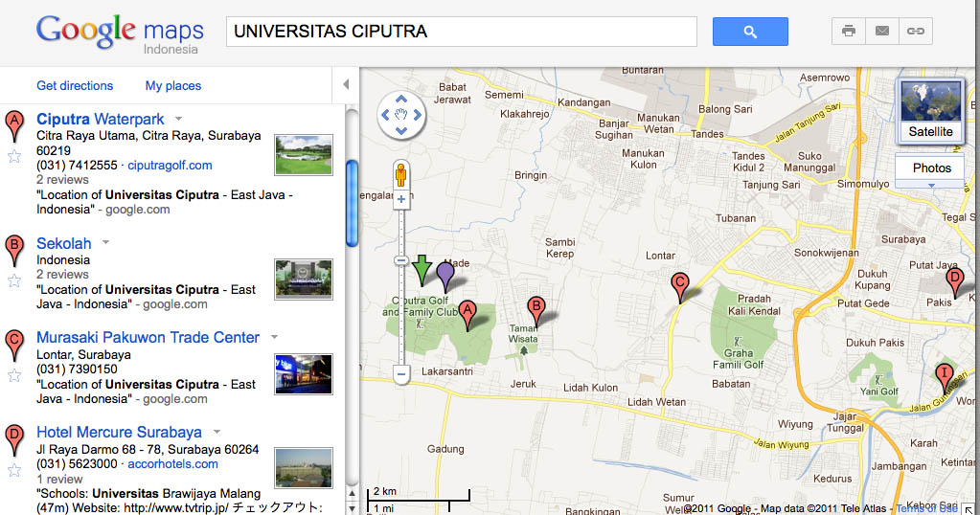Click the blue search button
The image size is (980, 515).
click(750, 32)
